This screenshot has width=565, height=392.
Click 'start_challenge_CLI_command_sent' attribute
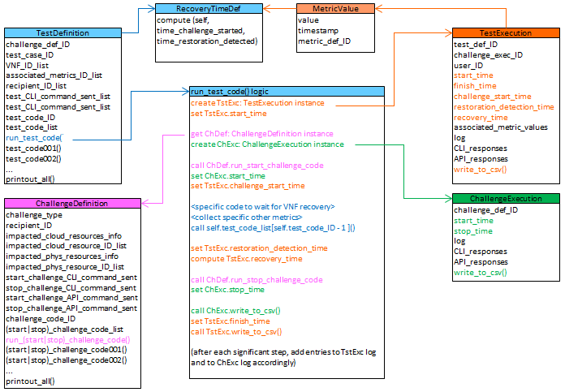(x=71, y=278)
